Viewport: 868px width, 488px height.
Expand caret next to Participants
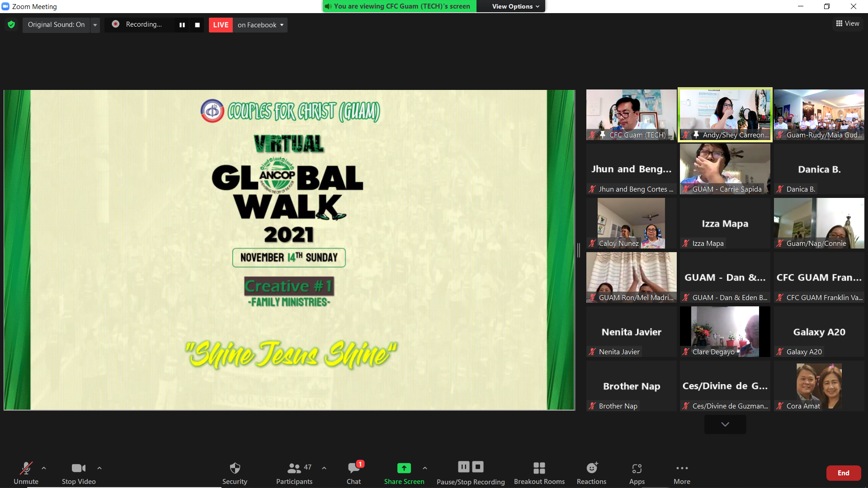click(324, 468)
